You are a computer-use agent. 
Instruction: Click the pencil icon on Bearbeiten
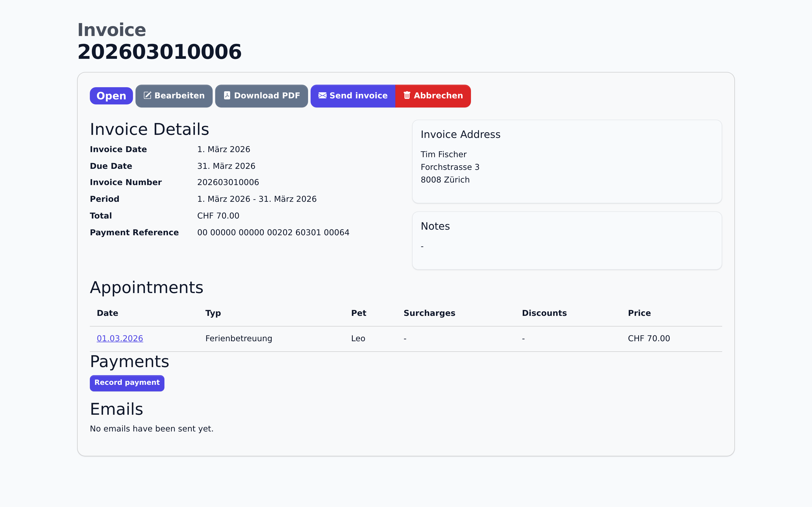(147, 96)
